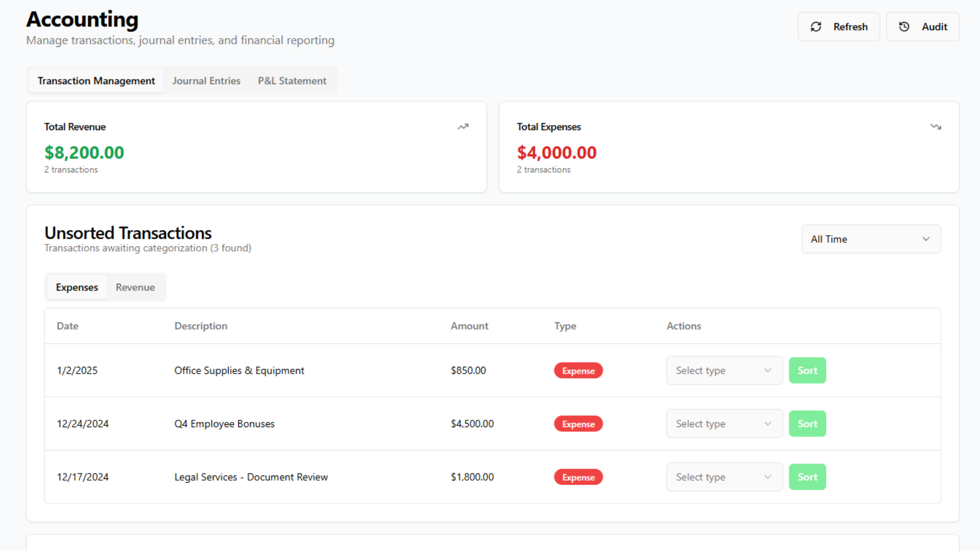Click the Total Revenue trending-up icon

pos(463,127)
